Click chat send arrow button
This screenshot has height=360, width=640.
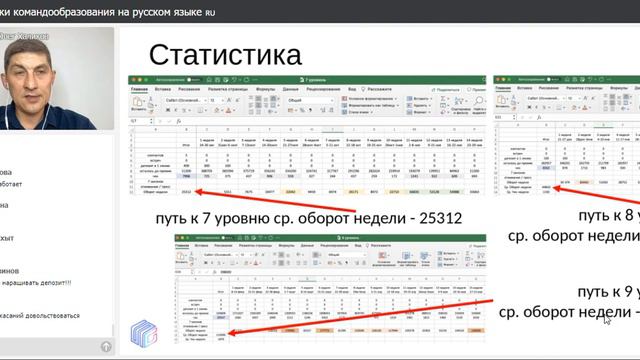coord(106,347)
